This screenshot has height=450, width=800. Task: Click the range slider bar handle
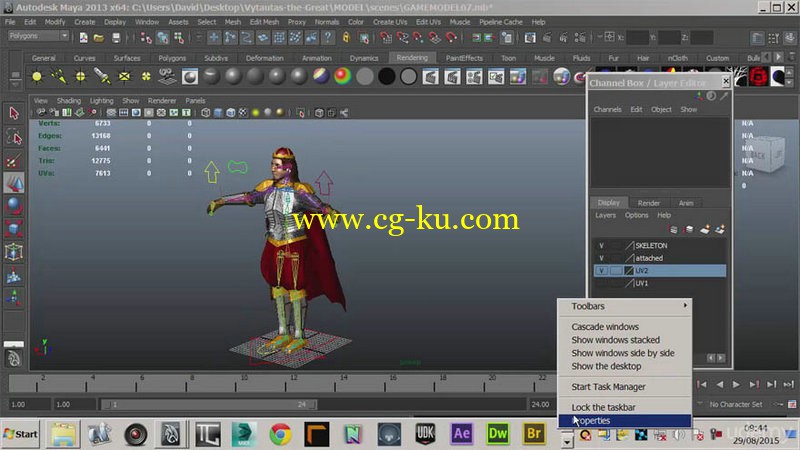210,404
